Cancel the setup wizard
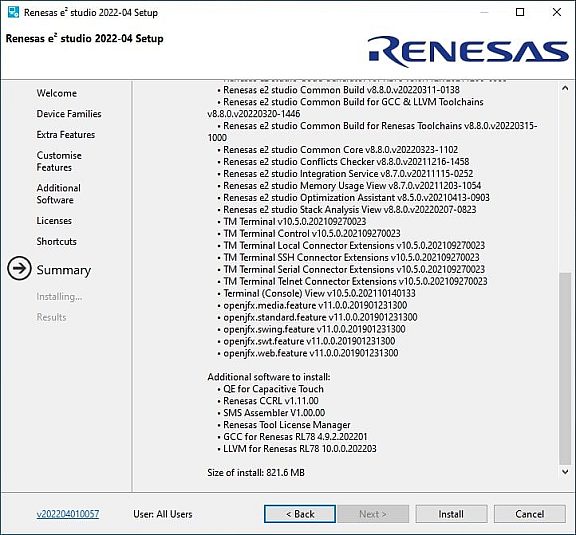The height and width of the screenshot is (535, 576). click(529, 514)
